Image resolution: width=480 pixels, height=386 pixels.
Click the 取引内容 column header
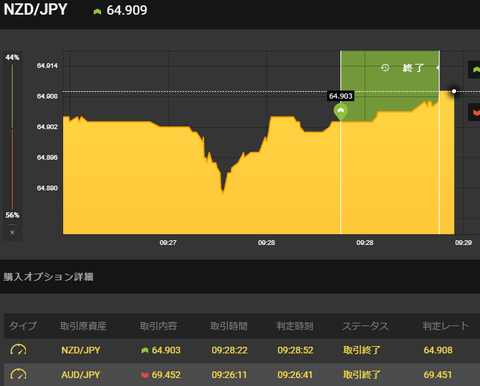point(158,326)
